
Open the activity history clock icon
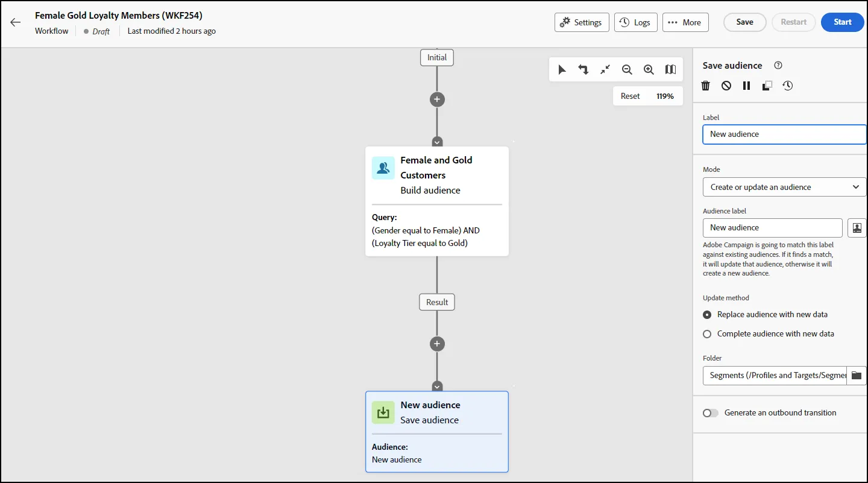click(787, 86)
